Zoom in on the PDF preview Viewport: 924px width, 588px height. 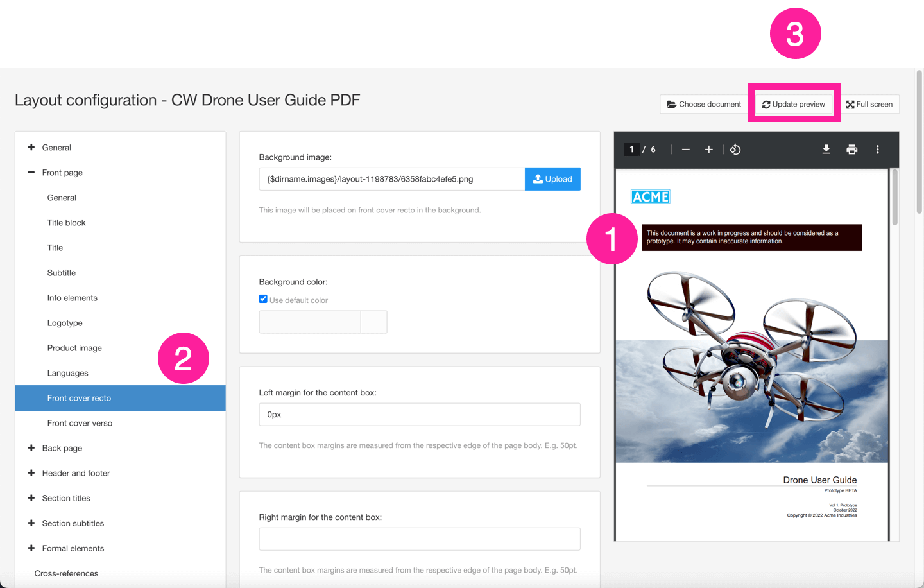coord(708,149)
